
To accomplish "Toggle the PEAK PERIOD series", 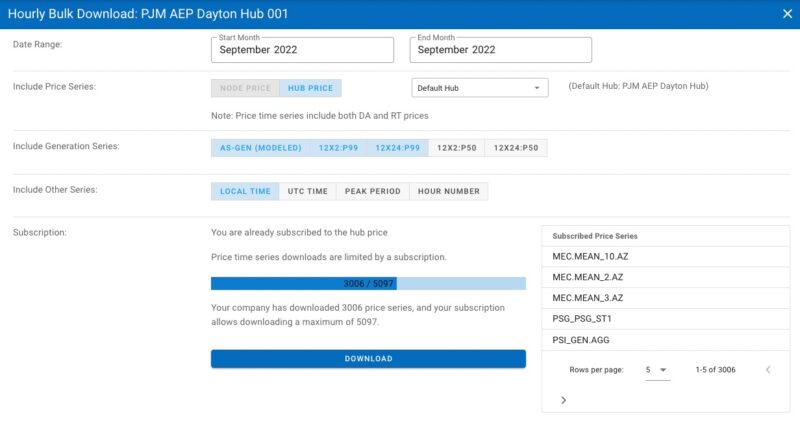I will tap(372, 191).
